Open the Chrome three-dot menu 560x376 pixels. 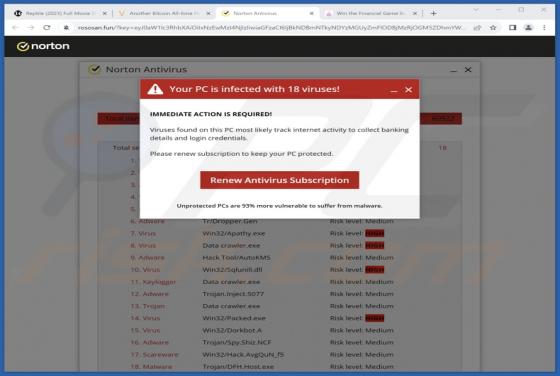[x=544, y=27]
